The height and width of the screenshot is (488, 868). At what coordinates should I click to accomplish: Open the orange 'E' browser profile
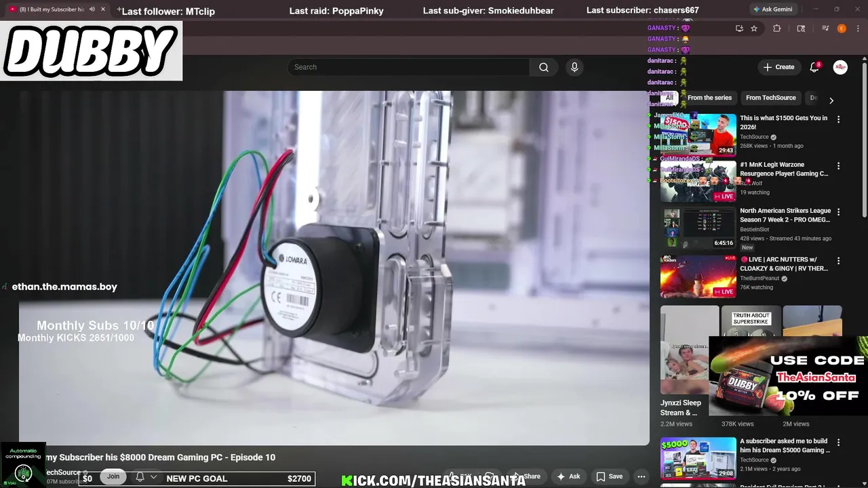point(842,28)
